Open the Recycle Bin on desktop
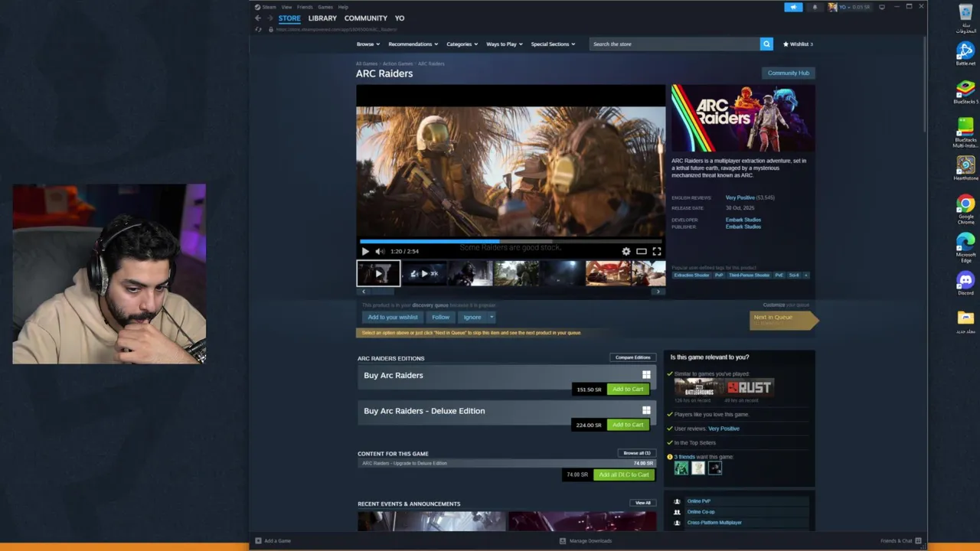The height and width of the screenshot is (551, 980). (965, 18)
